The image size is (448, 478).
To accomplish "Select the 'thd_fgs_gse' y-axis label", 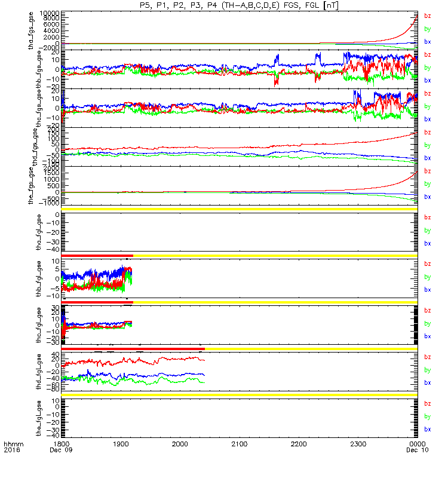I will (x=35, y=147).
